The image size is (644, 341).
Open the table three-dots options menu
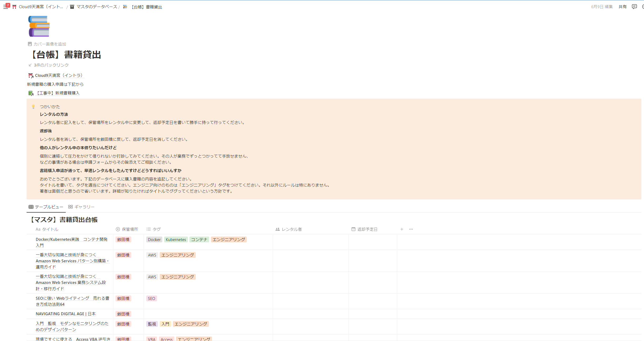pyautogui.click(x=411, y=229)
